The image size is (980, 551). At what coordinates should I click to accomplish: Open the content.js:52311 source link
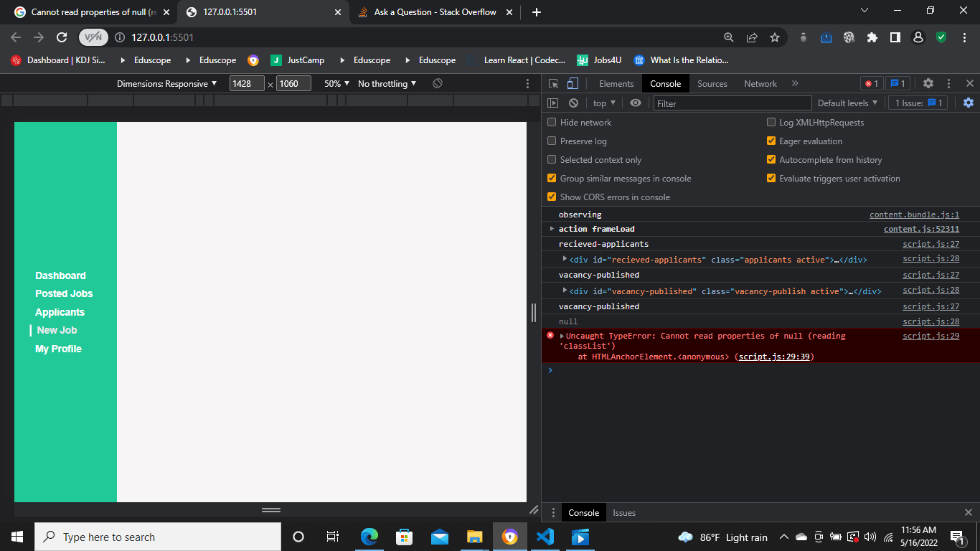click(x=921, y=229)
